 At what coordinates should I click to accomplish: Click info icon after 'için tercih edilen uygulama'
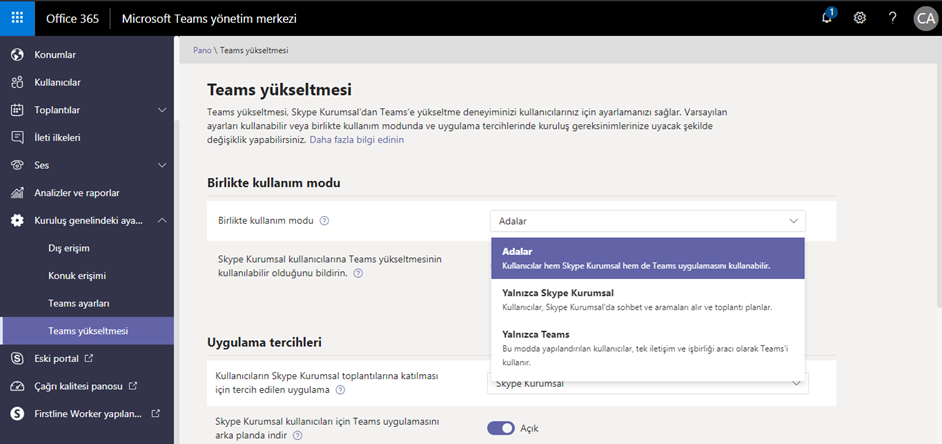coord(341,390)
